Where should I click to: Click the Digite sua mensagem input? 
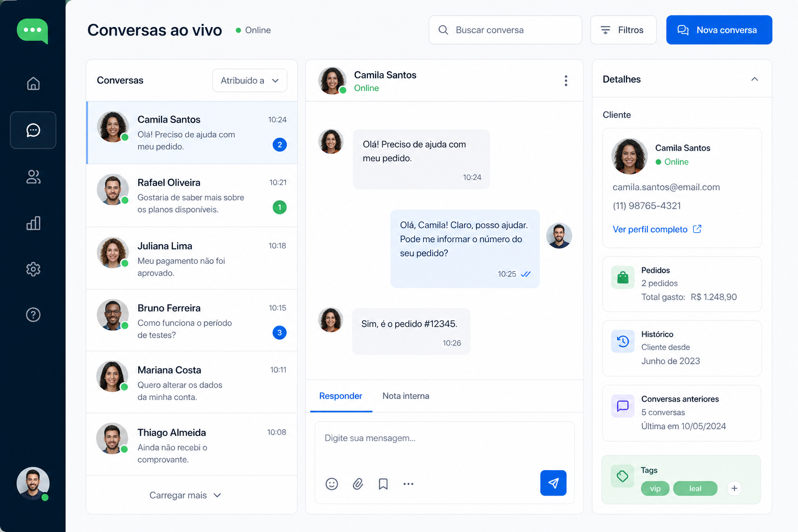coord(444,438)
